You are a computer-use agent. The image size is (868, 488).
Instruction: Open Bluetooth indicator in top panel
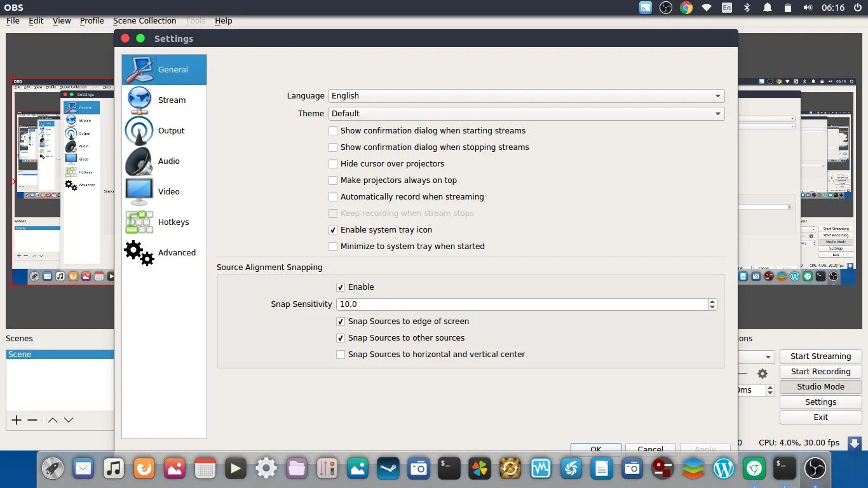[x=747, y=8]
